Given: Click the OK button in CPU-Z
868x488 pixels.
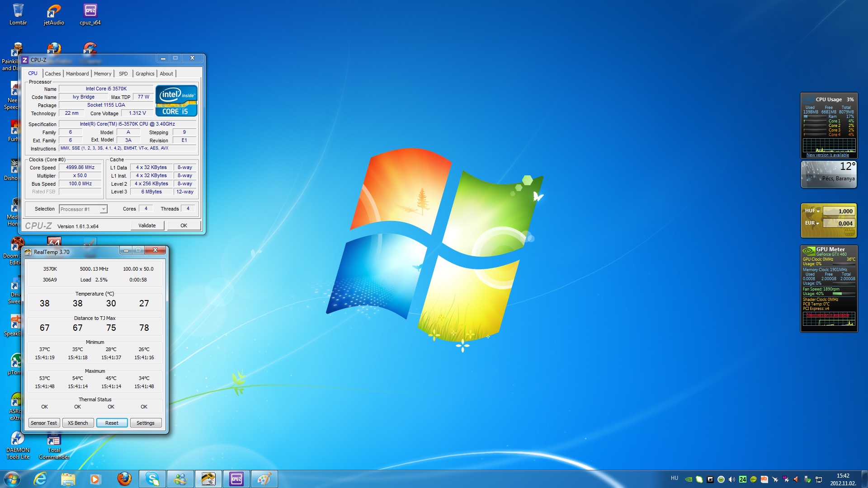Looking at the screenshot, I should tap(184, 225).
